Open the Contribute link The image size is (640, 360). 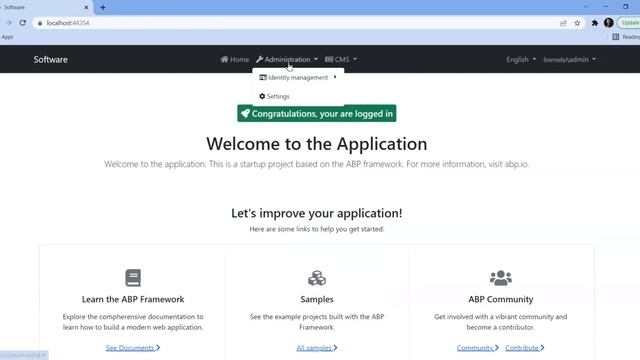(x=524, y=348)
